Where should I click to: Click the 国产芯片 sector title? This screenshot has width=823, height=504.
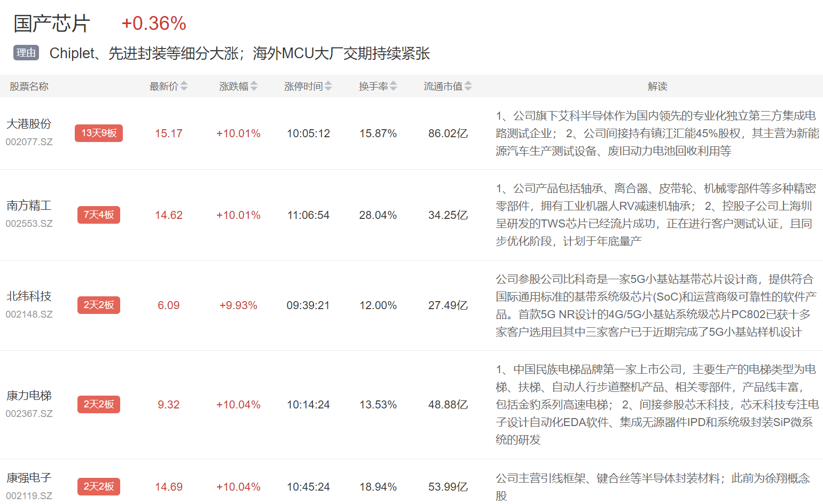tap(52, 23)
